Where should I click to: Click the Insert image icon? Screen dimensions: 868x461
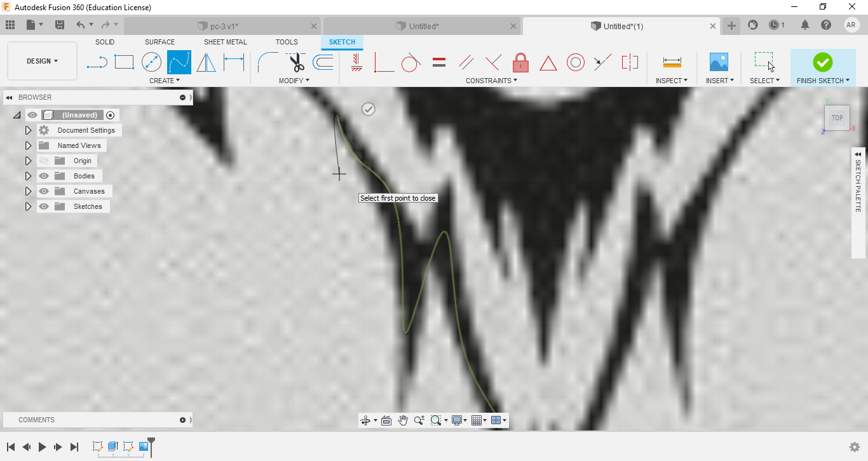(x=719, y=62)
